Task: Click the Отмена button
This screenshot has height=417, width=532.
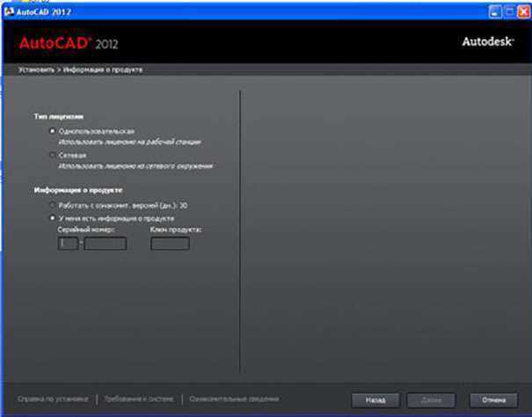Action: click(x=493, y=400)
